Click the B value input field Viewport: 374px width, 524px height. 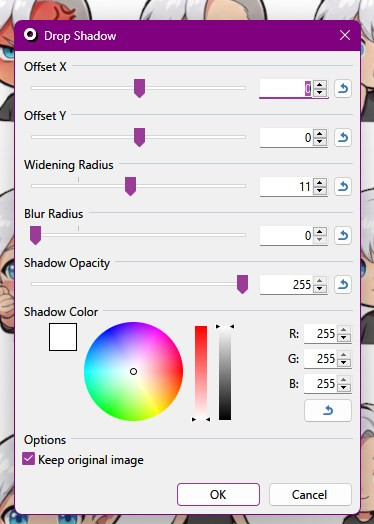[321, 384]
